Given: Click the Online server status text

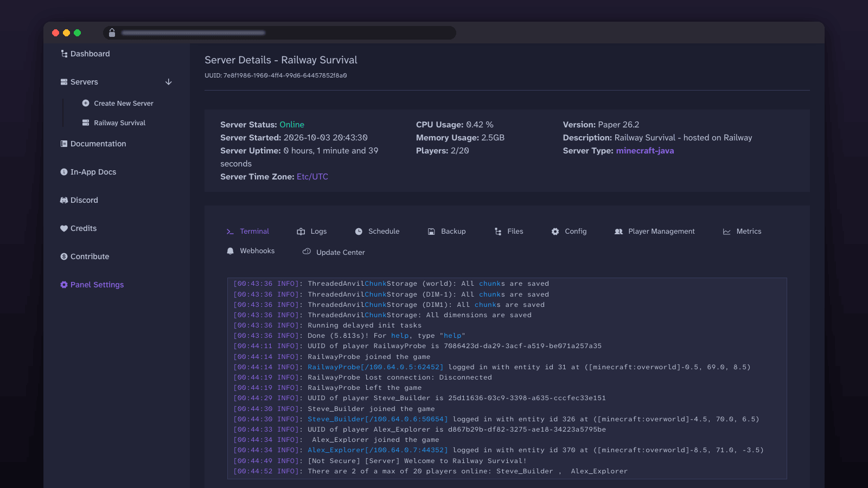Looking at the screenshot, I should pos(292,125).
